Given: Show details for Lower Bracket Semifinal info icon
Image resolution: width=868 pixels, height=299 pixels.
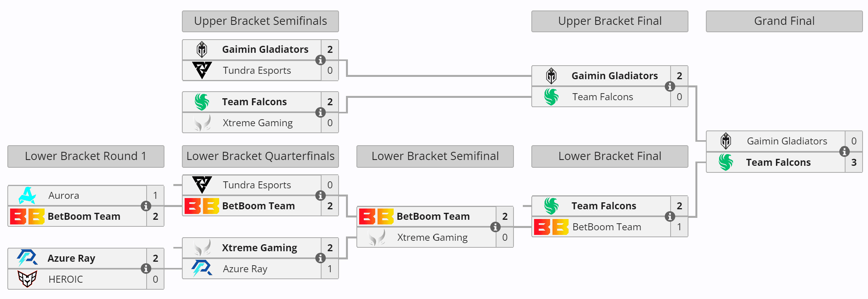Looking at the screenshot, I should coord(495,227).
